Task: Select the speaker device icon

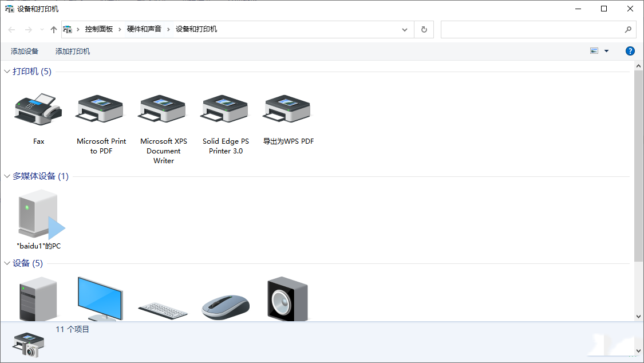Action: [287, 298]
